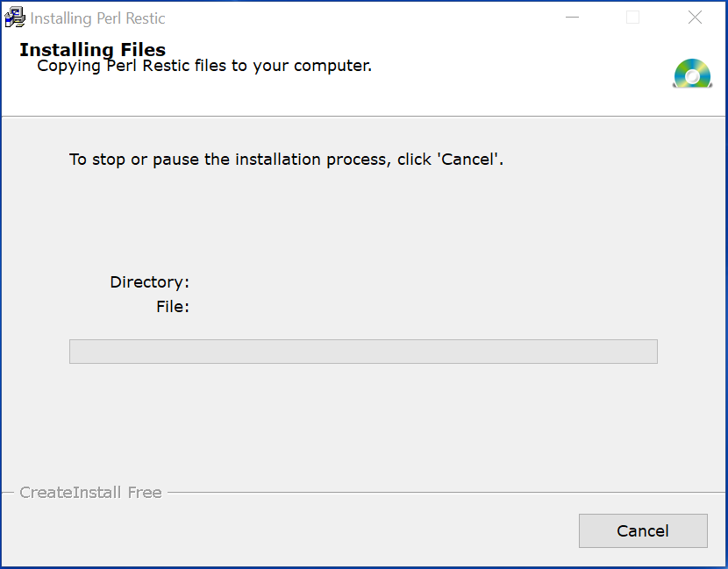Minimize the installer window
This screenshot has width=728, height=569.
(x=572, y=18)
